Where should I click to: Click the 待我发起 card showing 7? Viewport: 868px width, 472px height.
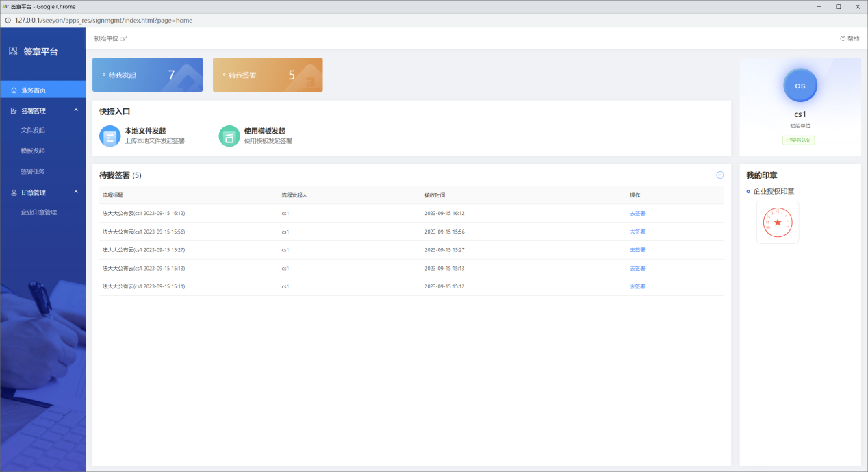(147, 75)
